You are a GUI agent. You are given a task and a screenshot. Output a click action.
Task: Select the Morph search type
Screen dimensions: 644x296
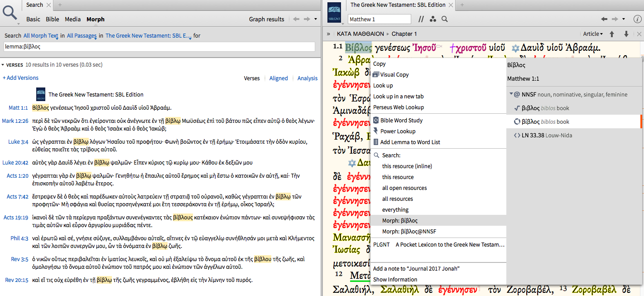(x=96, y=19)
